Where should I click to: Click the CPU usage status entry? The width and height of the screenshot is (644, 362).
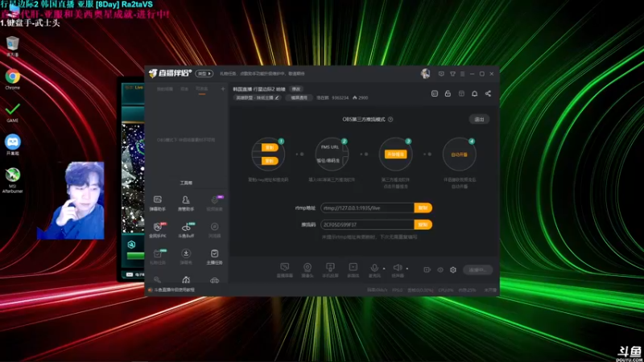pyautogui.click(x=446, y=290)
